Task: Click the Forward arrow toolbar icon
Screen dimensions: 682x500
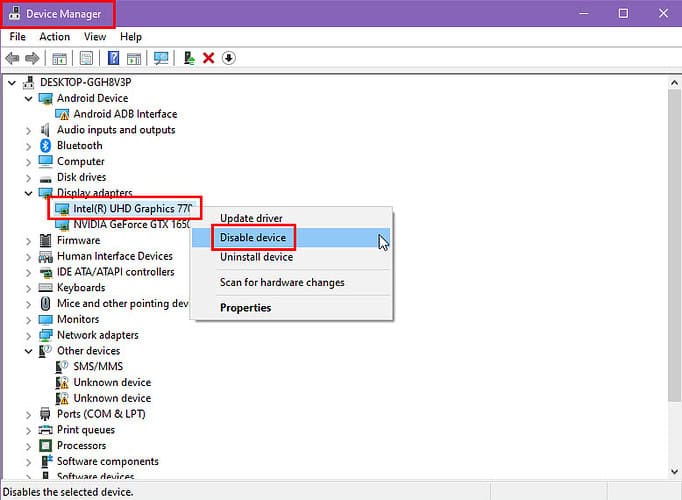Action: (x=32, y=58)
